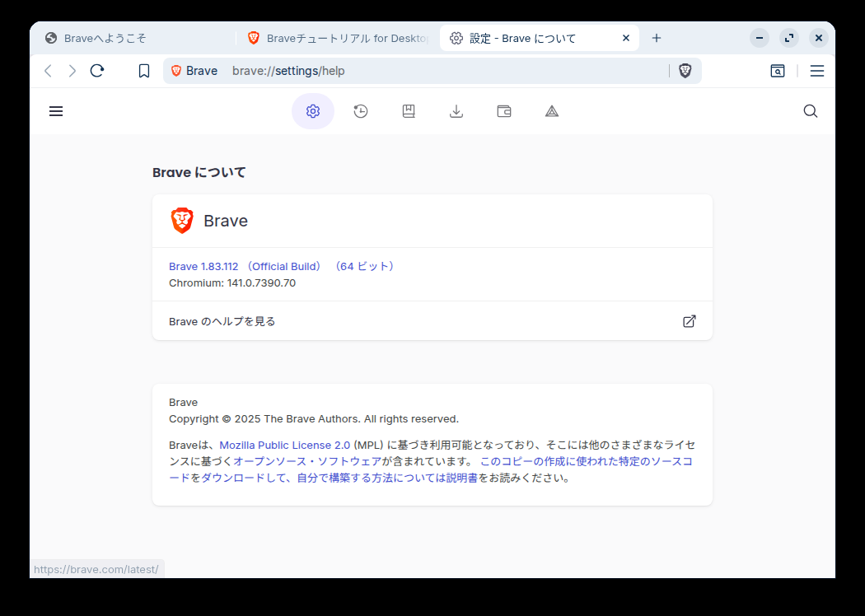Select the 設定 - Brave について tab
The height and width of the screenshot is (616, 865).
coord(540,38)
